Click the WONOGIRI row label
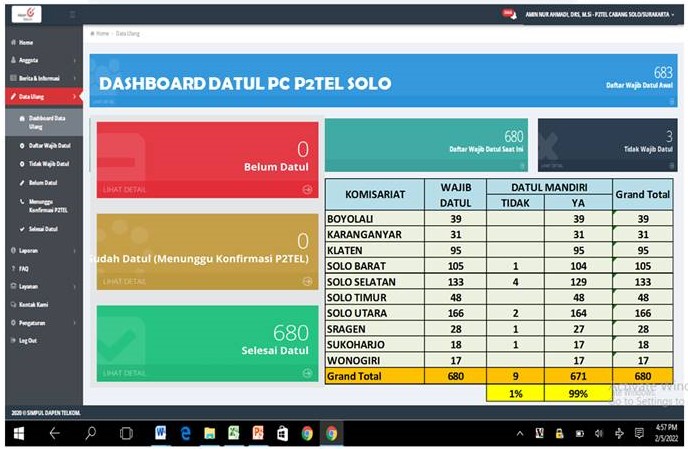The image size is (688, 449). pos(353,361)
